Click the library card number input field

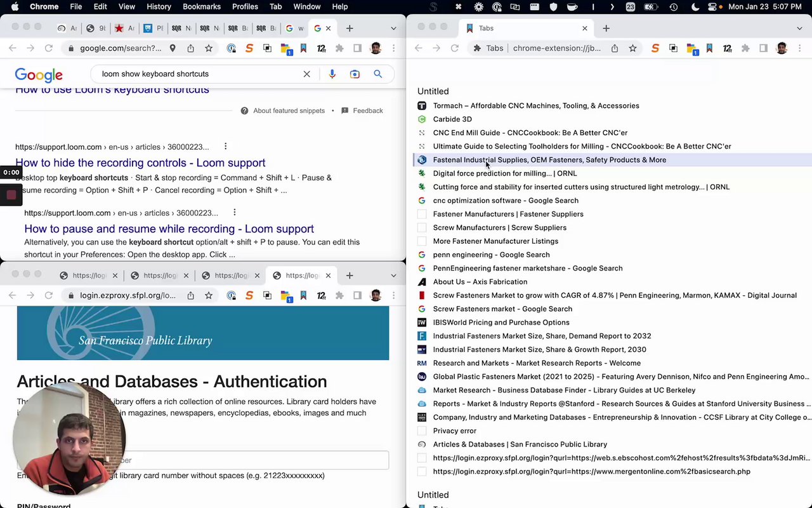click(203, 460)
